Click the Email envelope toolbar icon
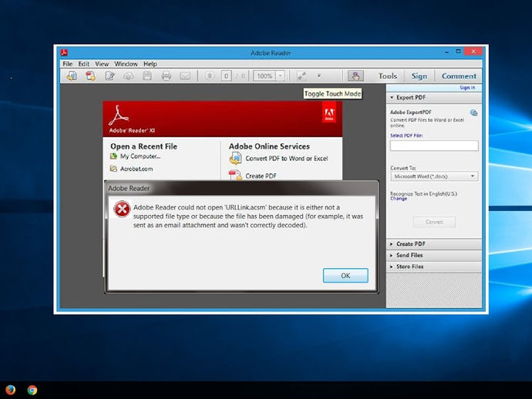This screenshot has height=399, width=532. tap(185, 76)
